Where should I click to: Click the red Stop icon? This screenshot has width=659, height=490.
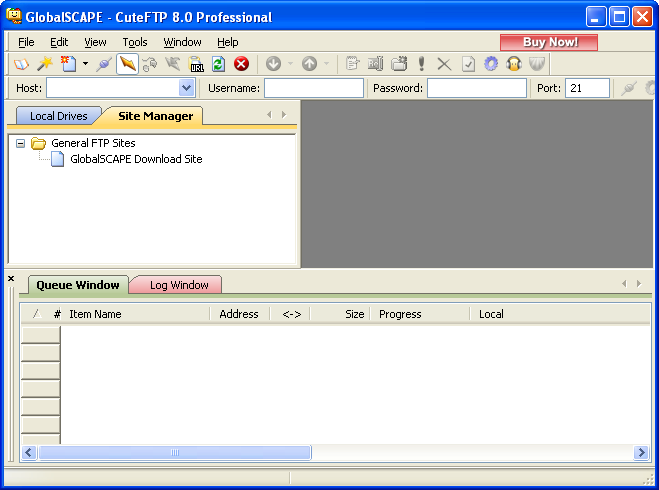(241, 64)
